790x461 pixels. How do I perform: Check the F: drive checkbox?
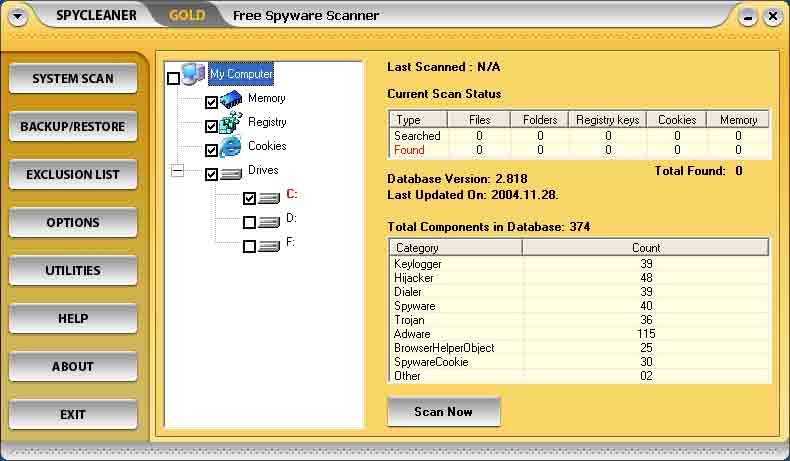pyautogui.click(x=249, y=246)
